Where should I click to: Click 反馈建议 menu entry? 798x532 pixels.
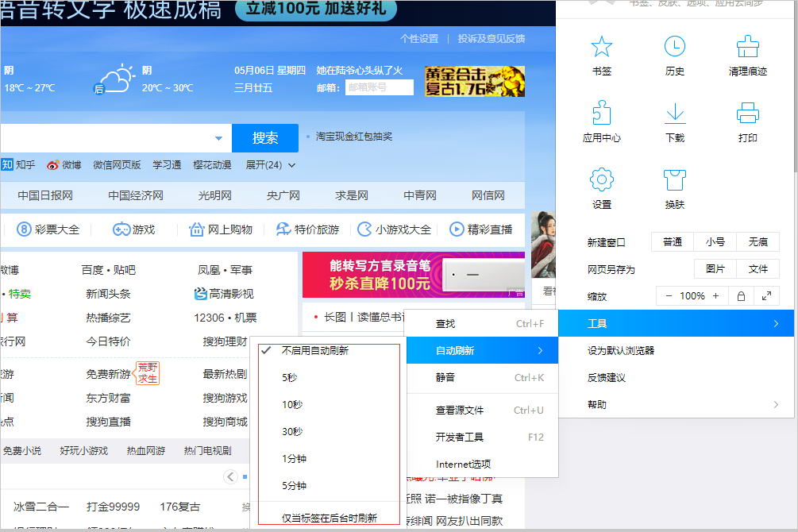tap(677, 377)
